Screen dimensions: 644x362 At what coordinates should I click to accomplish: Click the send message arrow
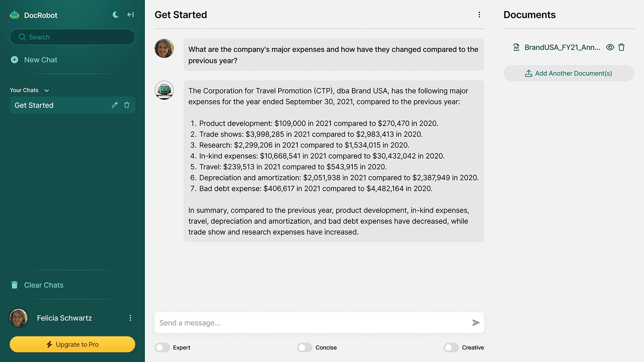coord(476,323)
